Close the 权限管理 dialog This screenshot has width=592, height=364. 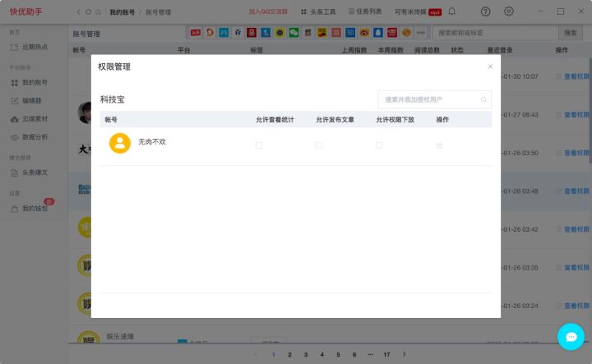coord(490,67)
